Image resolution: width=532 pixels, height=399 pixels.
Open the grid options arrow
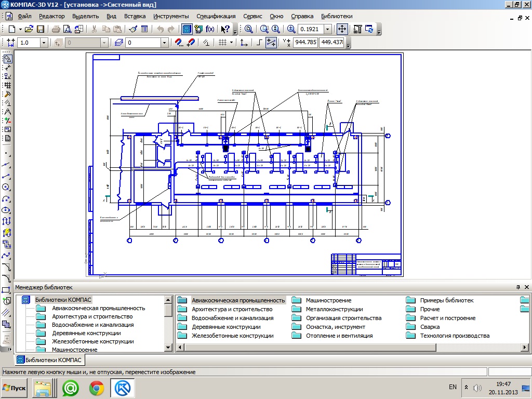[231, 43]
